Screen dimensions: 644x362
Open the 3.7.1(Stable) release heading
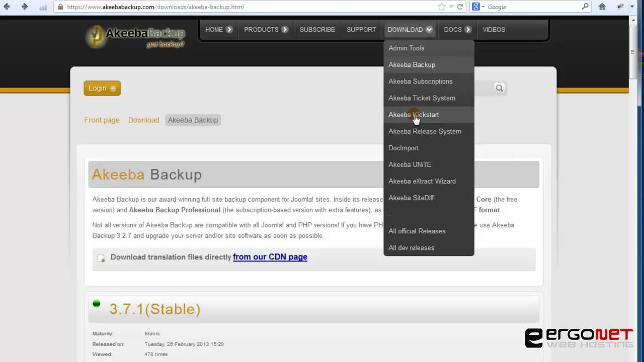(x=155, y=309)
